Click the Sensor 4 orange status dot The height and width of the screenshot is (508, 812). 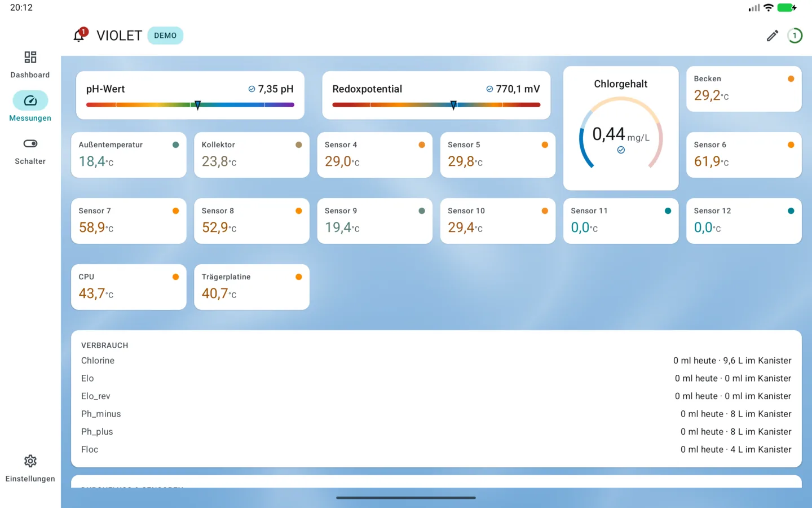coord(422,145)
